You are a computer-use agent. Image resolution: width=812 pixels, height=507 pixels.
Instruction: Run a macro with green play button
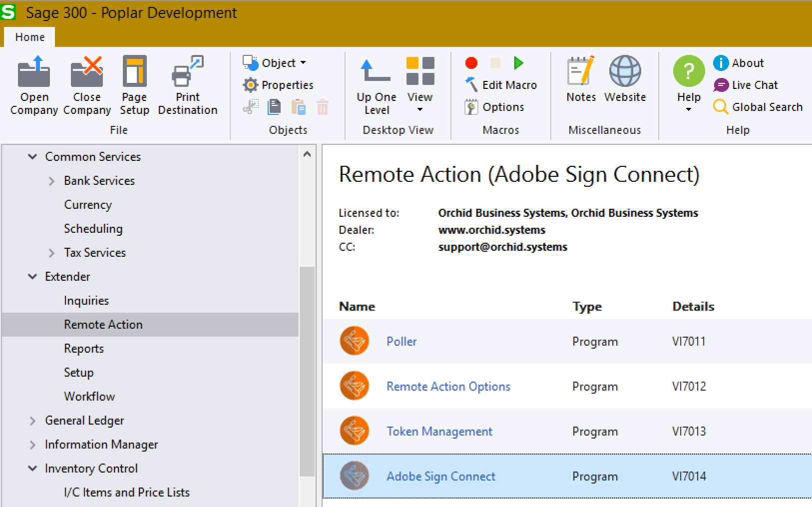[x=519, y=63]
